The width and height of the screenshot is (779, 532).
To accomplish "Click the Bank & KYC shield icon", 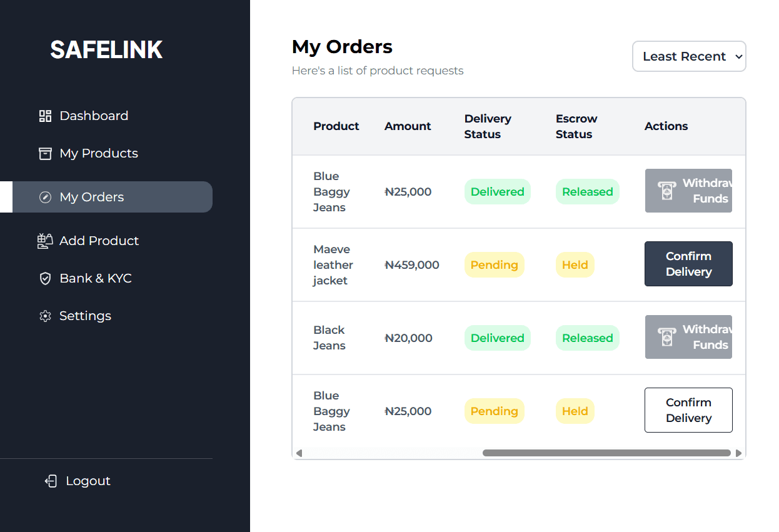I will [x=45, y=278].
